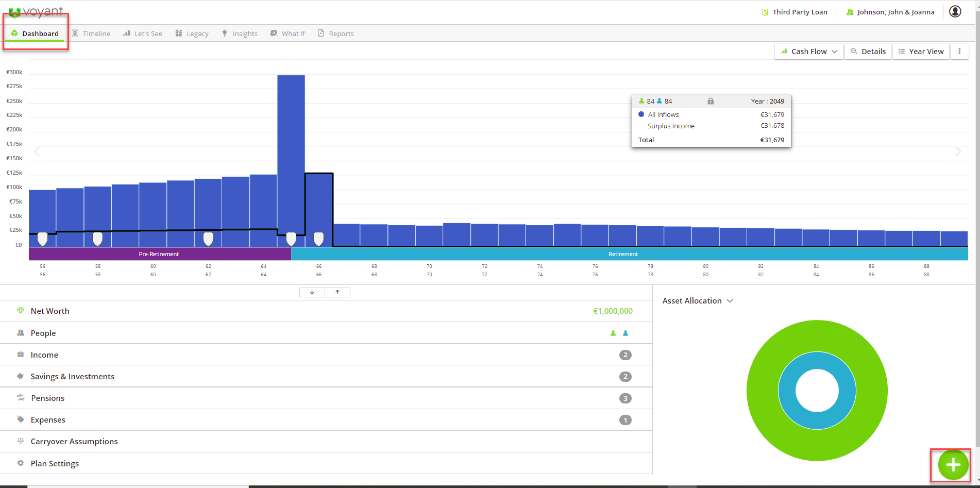Click the event marker at age 66
Image resolution: width=980 pixels, height=488 pixels.
pos(318,239)
